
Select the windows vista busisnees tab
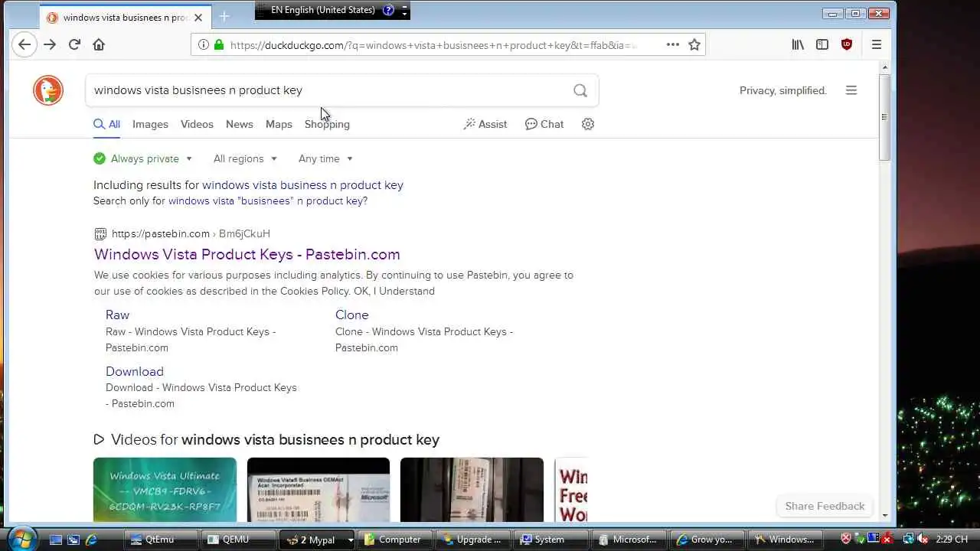point(124,17)
